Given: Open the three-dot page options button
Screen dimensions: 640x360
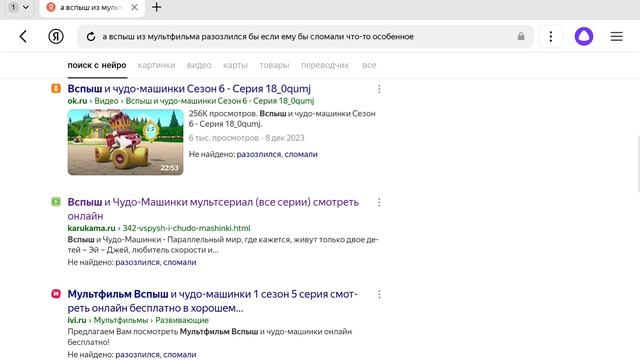Looking at the screenshot, I should pyautogui.click(x=551, y=37).
